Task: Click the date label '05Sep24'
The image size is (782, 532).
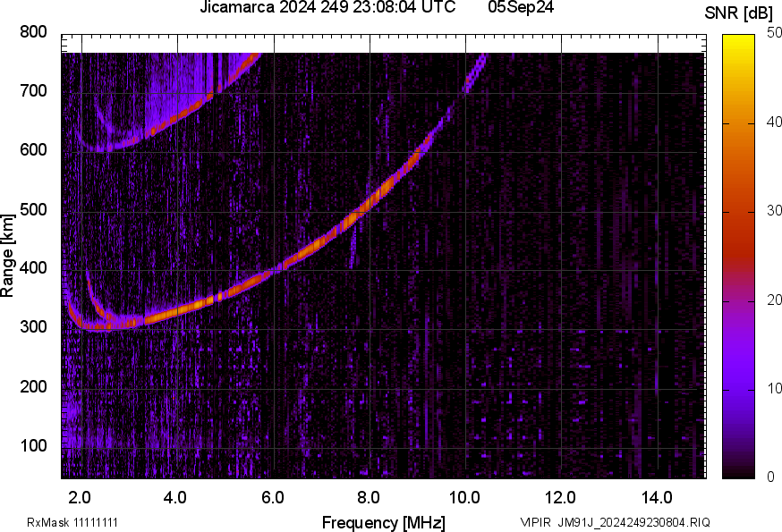Action: click(521, 7)
